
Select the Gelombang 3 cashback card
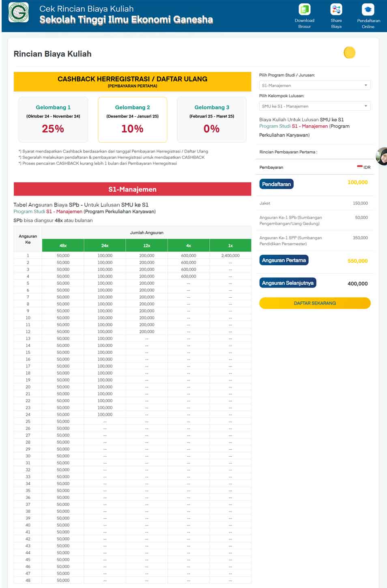tap(212, 120)
